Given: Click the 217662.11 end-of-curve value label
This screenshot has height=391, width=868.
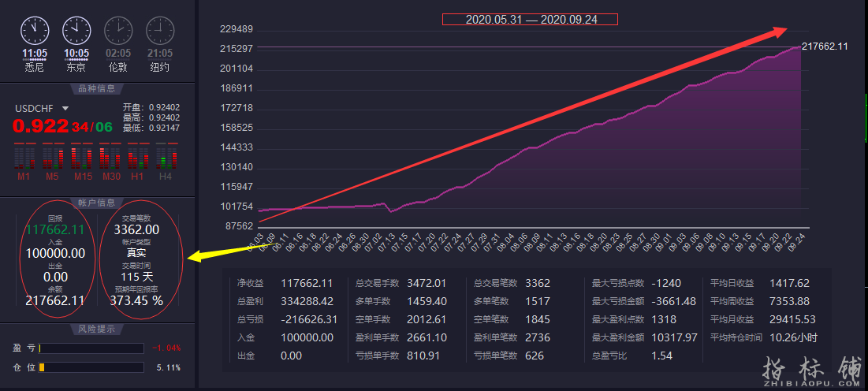Looking at the screenshot, I should coord(825,47).
